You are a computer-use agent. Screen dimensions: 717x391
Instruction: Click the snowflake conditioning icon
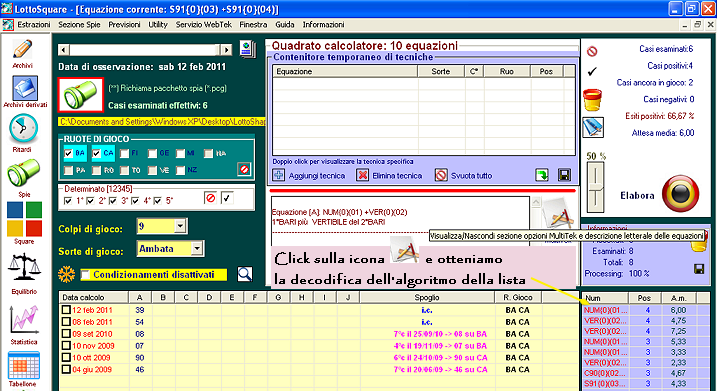pyautogui.click(x=66, y=274)
